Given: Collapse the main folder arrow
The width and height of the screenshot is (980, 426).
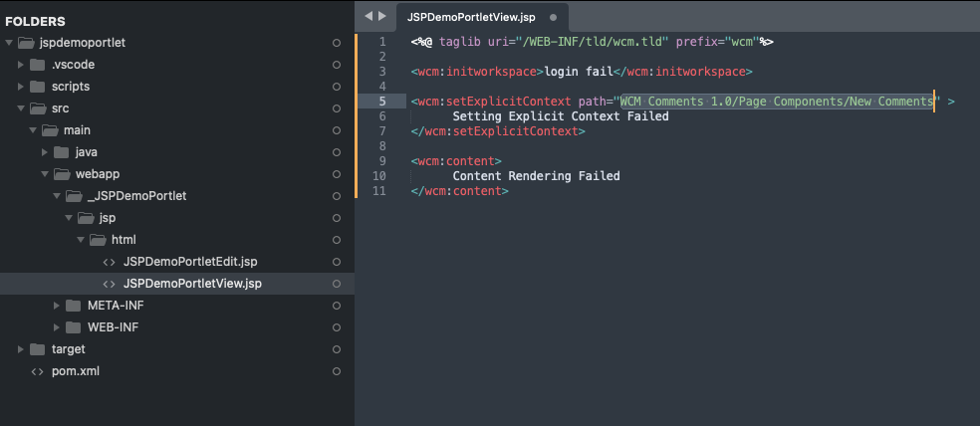Looking at the screenshot, I should coord(33,130).
